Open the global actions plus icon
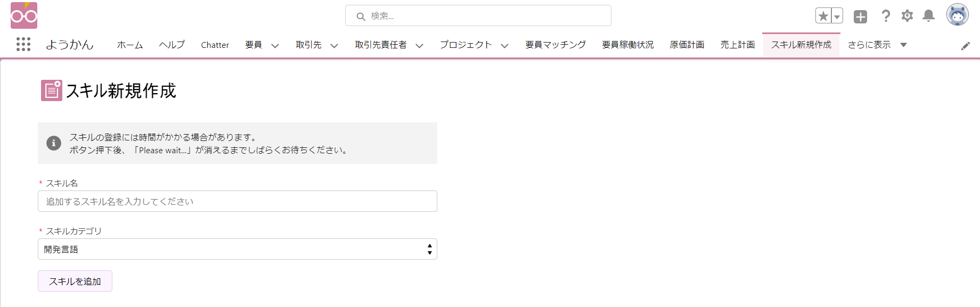 click(x=860, y=16)
